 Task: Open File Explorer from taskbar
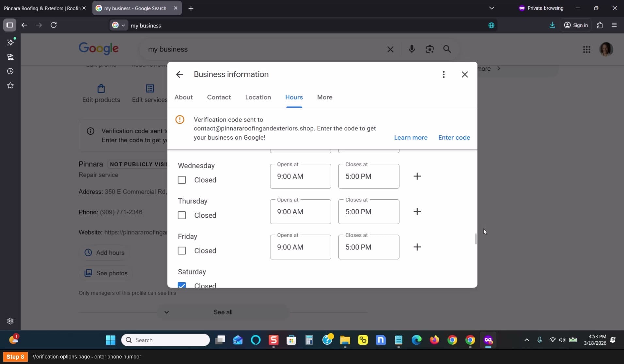(x=345, y=340)
